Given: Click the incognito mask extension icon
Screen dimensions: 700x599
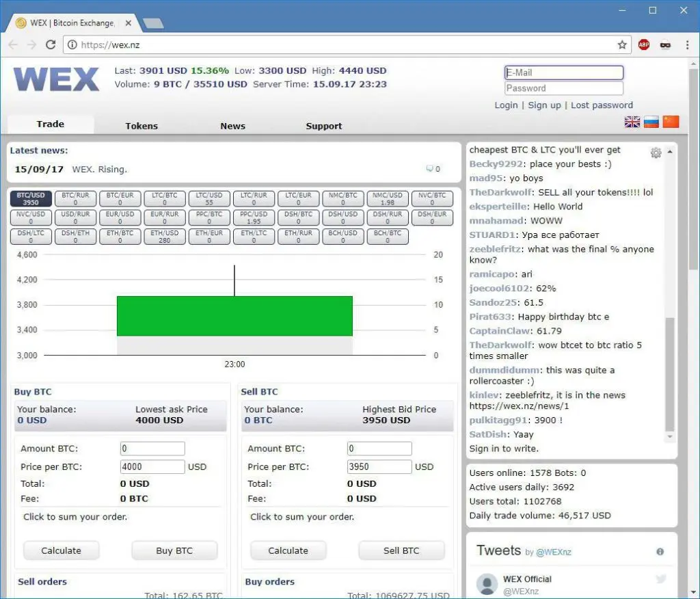Looking at the screenshot, I should tap(665, 44).
